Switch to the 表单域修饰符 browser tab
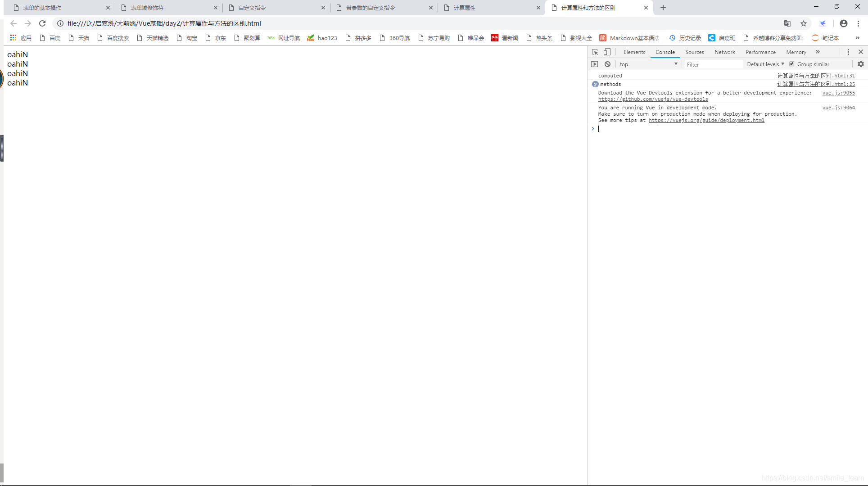This screenshot has width=868, height=486. [169, 8]
